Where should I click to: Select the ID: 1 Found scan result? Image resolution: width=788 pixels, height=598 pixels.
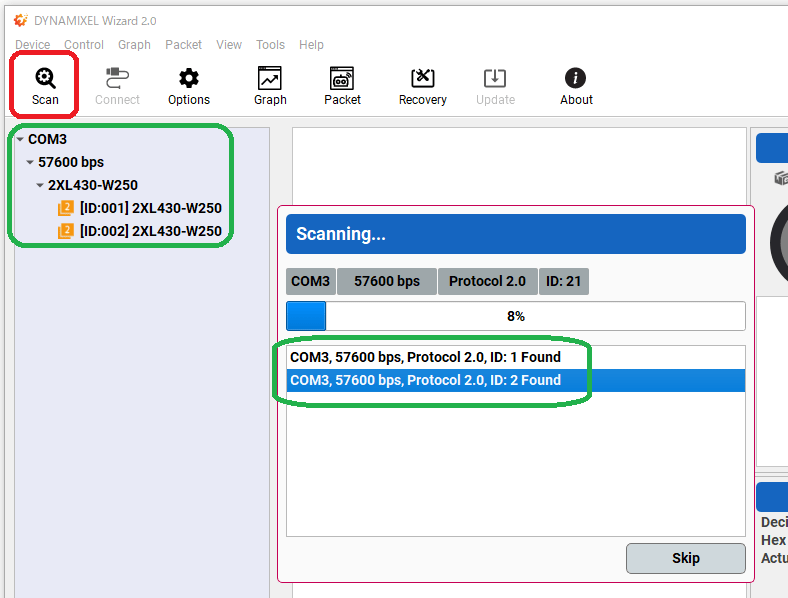point(425,357)
